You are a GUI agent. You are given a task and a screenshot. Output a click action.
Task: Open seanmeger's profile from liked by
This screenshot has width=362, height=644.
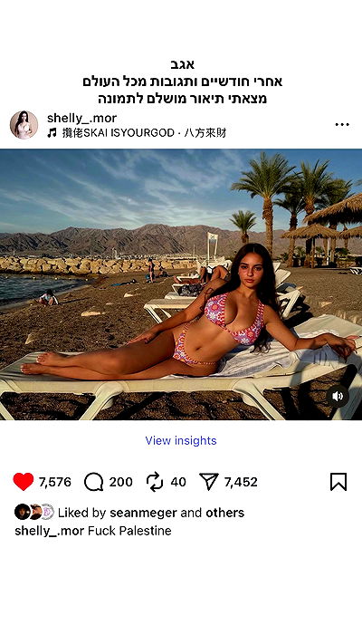pos(143,513)
